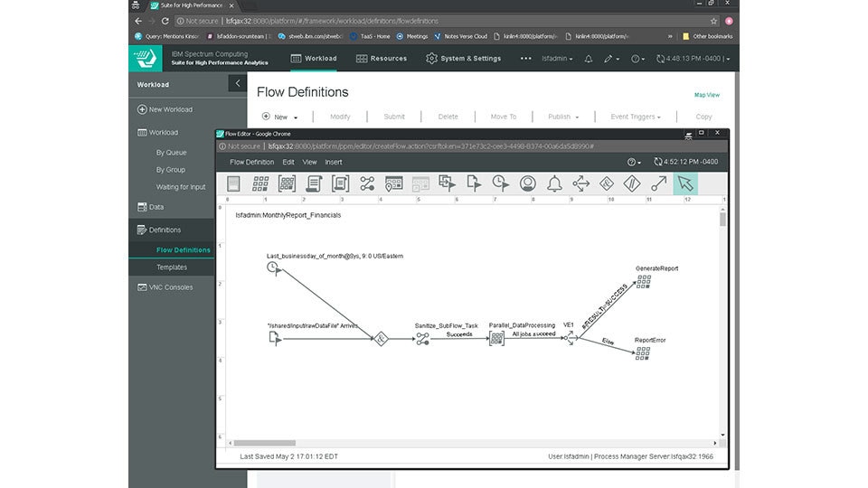Click New Workload in the sidebar
This screenshot has width=868, height=488.
(x=165, y=109)
